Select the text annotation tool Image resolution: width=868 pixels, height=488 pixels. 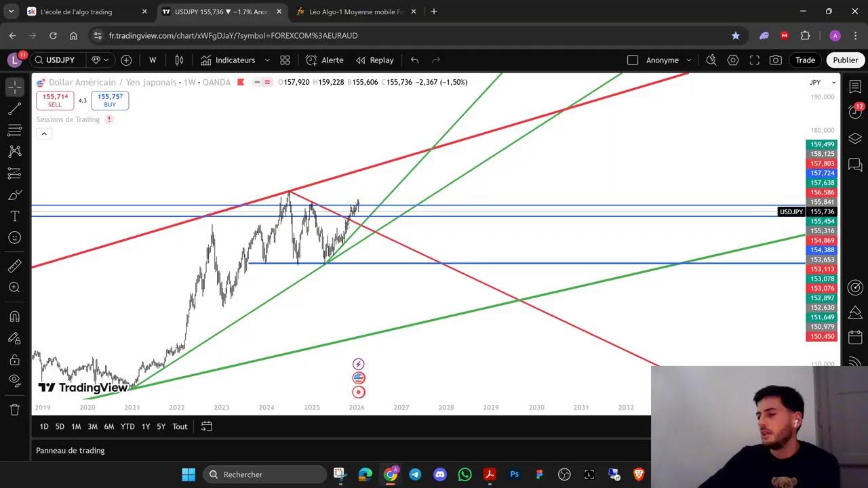[14, 216]
